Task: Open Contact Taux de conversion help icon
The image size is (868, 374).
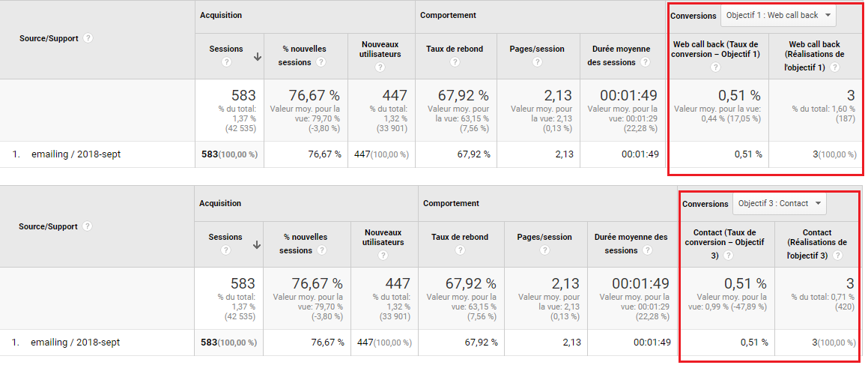Action: coord(729,256)
